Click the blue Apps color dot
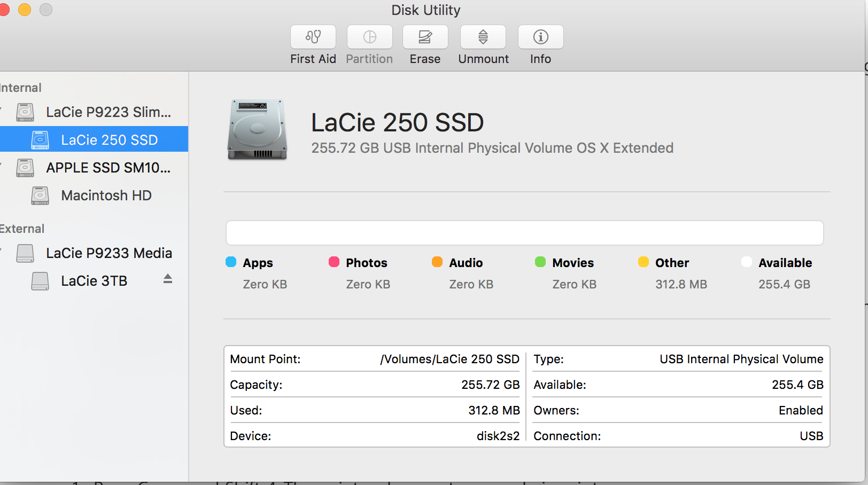The image size is (868, 485). pos(231,262)
